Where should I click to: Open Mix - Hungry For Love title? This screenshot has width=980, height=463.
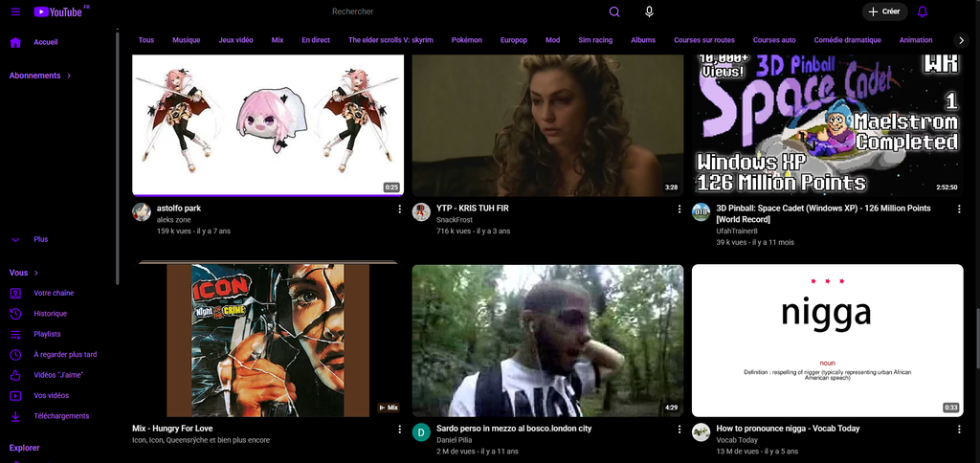click(x=172, y=429)
